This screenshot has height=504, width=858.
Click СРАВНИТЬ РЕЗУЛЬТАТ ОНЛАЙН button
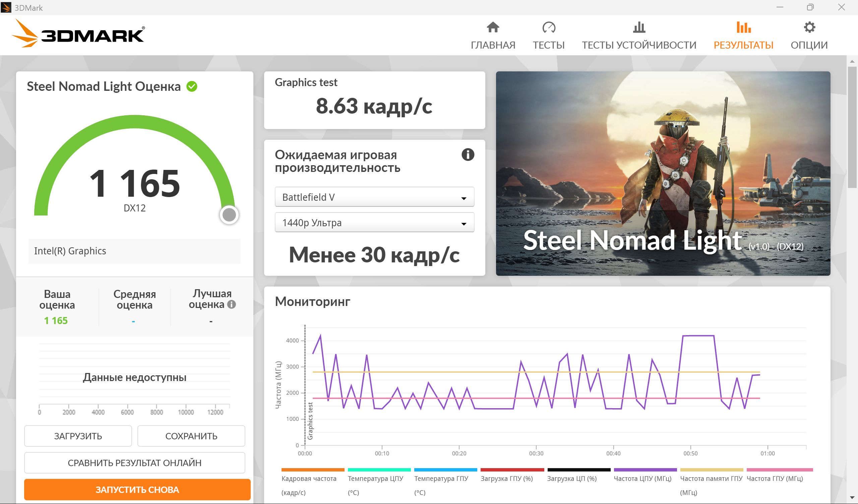(x=134, y=463)
